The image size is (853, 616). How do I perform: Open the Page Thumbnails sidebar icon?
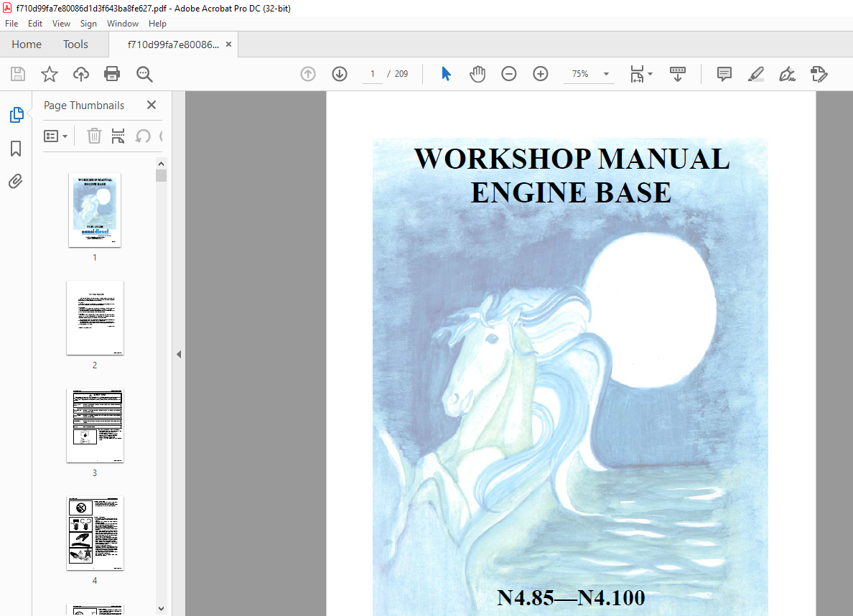(x=17, y=115)
